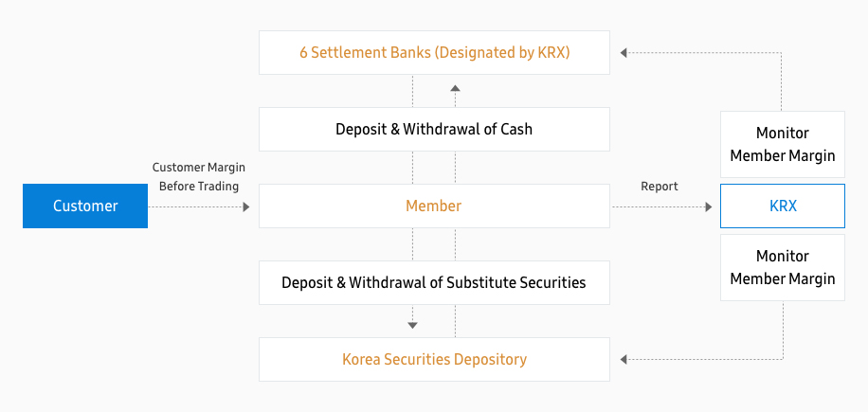Viewport: 868px width, 412px height.
Task: Click the arrowhead pointing into the Member box
Action: (x=246, y=206)
